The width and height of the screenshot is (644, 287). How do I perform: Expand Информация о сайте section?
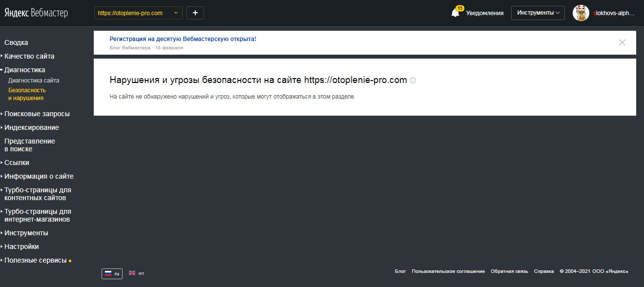click(x=39, y=176)
